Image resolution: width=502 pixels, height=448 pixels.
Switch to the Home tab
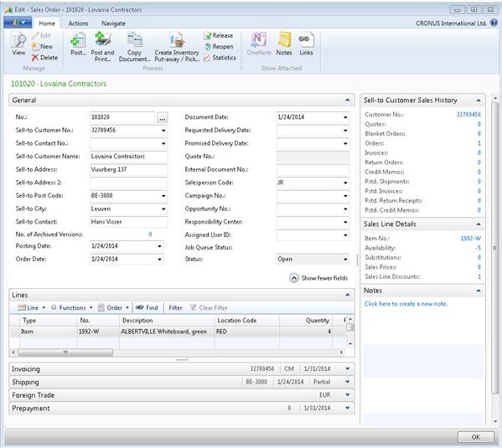[47, 23]
